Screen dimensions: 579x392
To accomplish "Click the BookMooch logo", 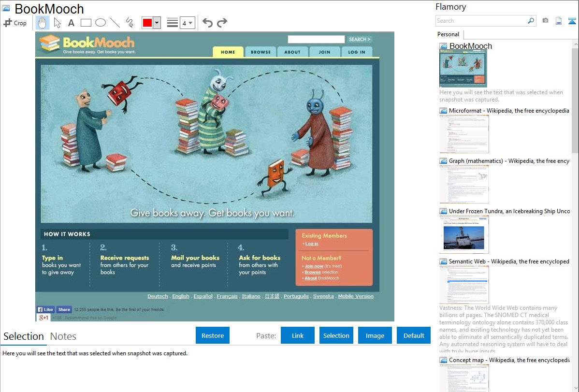I will click(87, 44).
